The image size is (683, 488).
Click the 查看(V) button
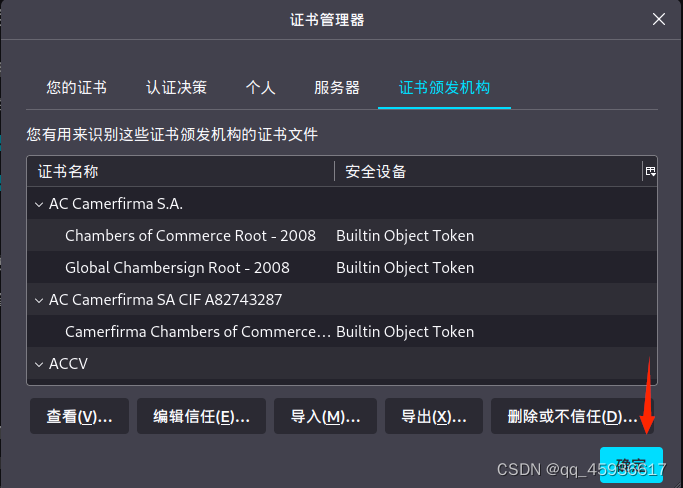(x=79, y=416)
